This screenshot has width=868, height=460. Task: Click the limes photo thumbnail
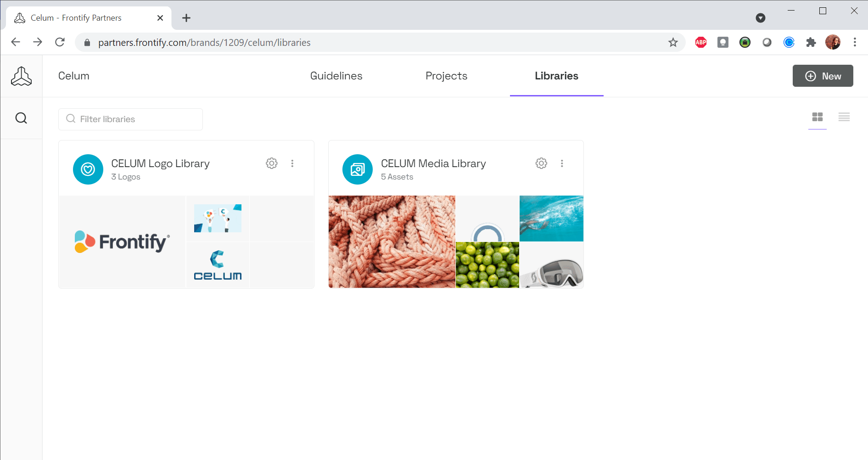point(487,265)
